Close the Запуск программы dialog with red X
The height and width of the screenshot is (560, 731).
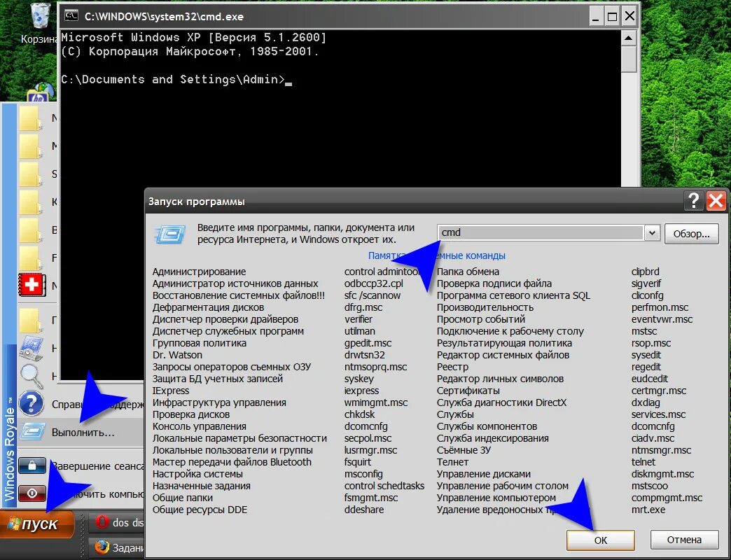(x=716, y=201)
